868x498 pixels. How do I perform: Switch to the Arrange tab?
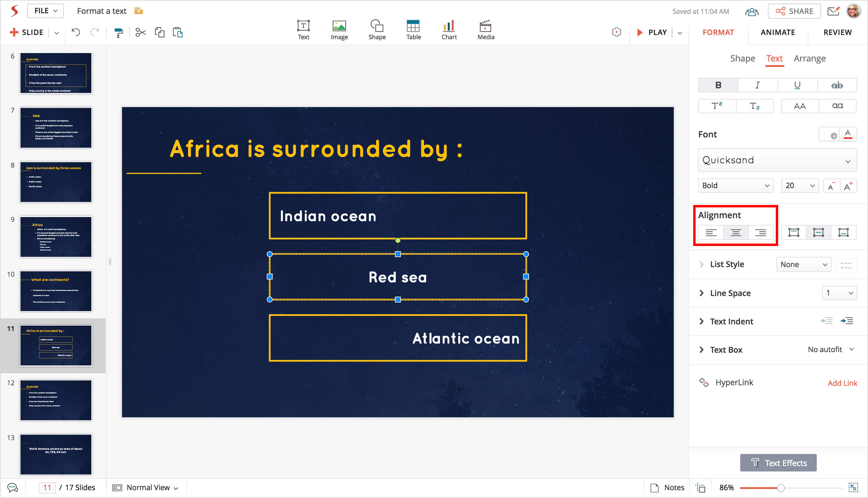809,58
